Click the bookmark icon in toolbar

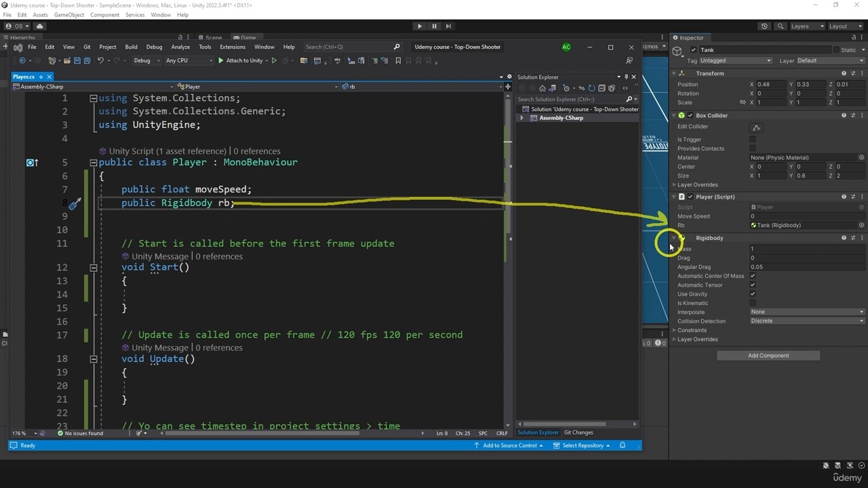[x=398, y=60]
